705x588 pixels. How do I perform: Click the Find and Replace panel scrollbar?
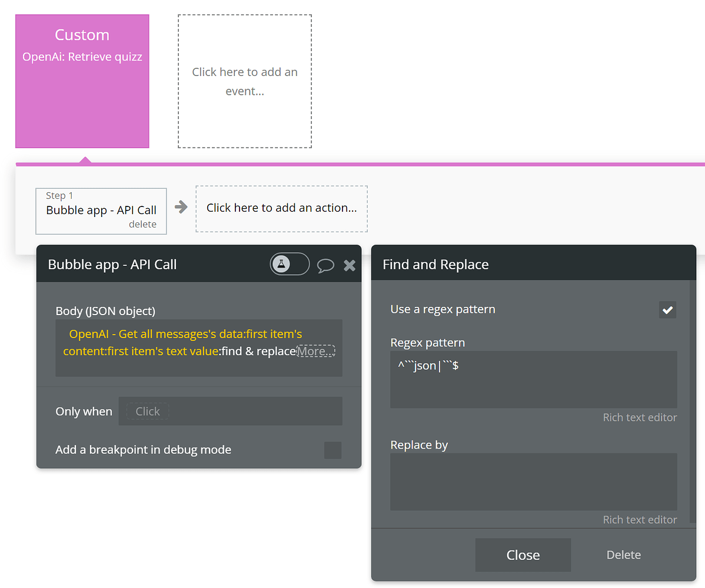(x=693, y=402)
